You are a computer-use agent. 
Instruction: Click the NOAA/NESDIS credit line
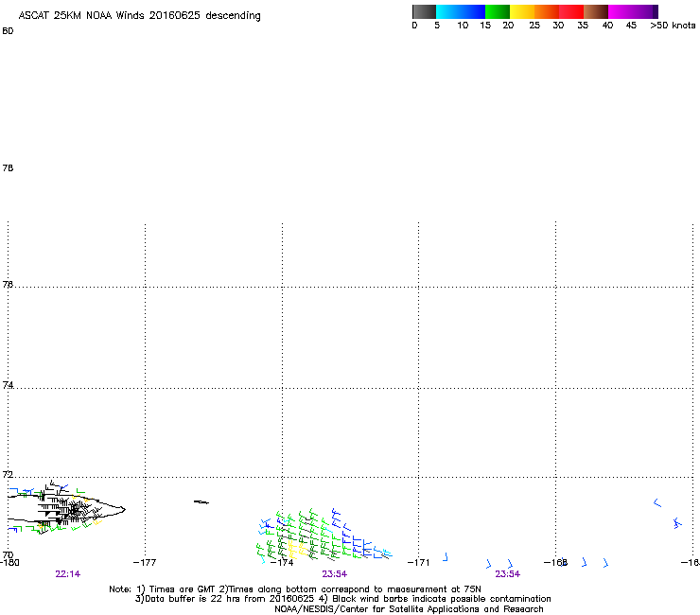pyautogui.click(x=409, y=609)
